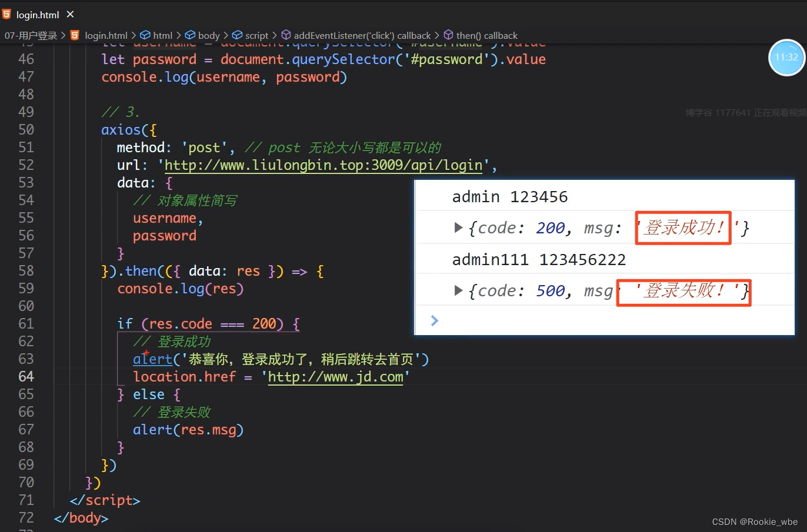Select the html breadcrumb element

[x=163, y=36]
